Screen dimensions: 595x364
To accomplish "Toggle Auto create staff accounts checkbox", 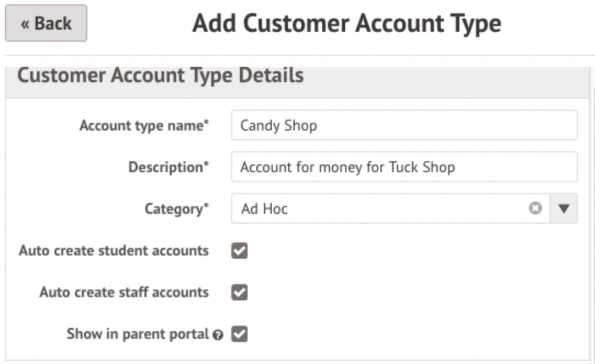I will click(x=239, y=292).
